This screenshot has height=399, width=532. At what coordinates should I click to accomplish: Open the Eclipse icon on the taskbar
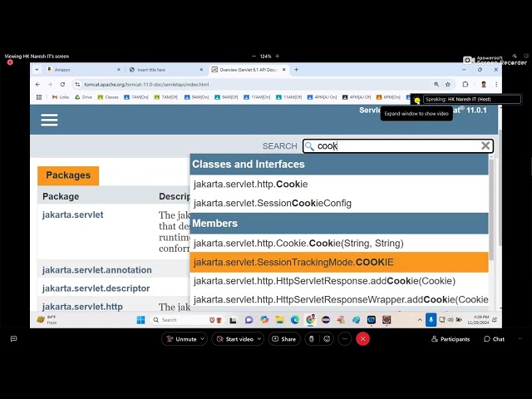click(326, 319)
